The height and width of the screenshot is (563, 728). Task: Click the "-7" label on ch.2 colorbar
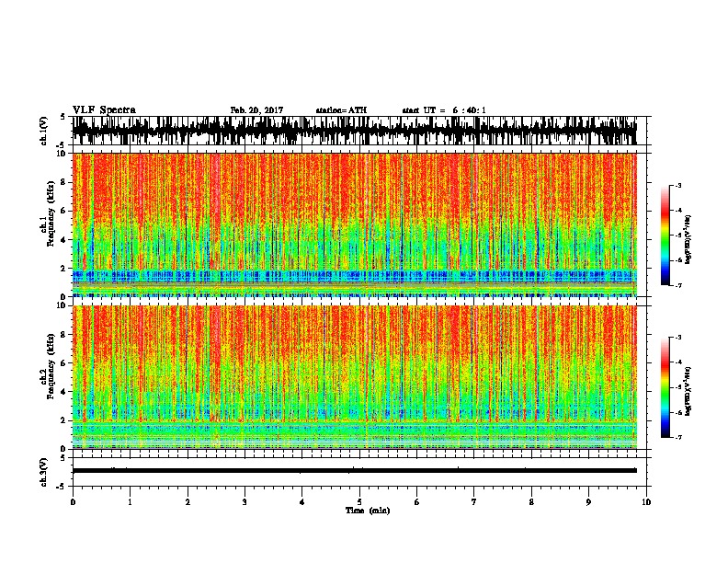(x=677, y=437)
